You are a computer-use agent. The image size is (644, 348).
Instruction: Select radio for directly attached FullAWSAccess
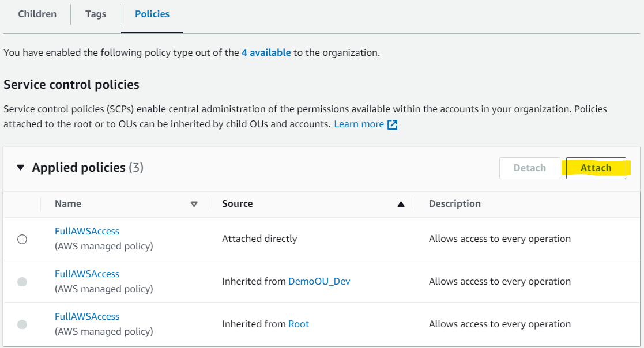(22, 239)
